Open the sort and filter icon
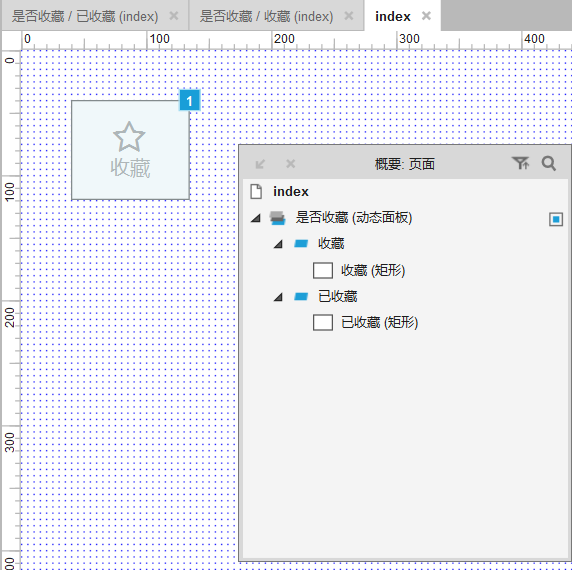Screen dimensions: 572x570 tap(520, 163)
